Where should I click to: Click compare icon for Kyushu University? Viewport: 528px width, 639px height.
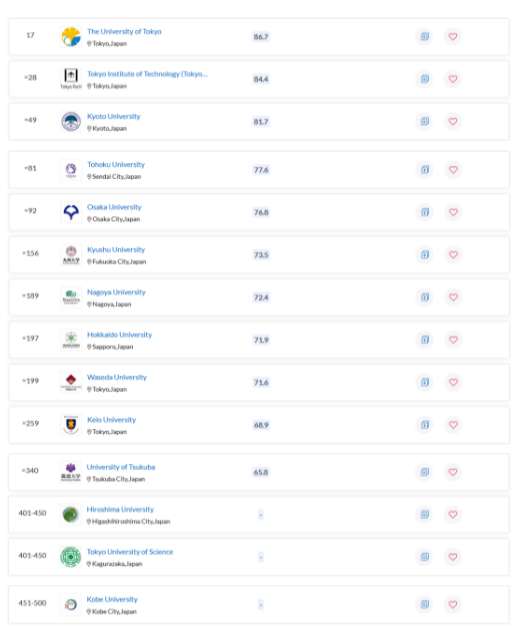click(x=425, y=255)
